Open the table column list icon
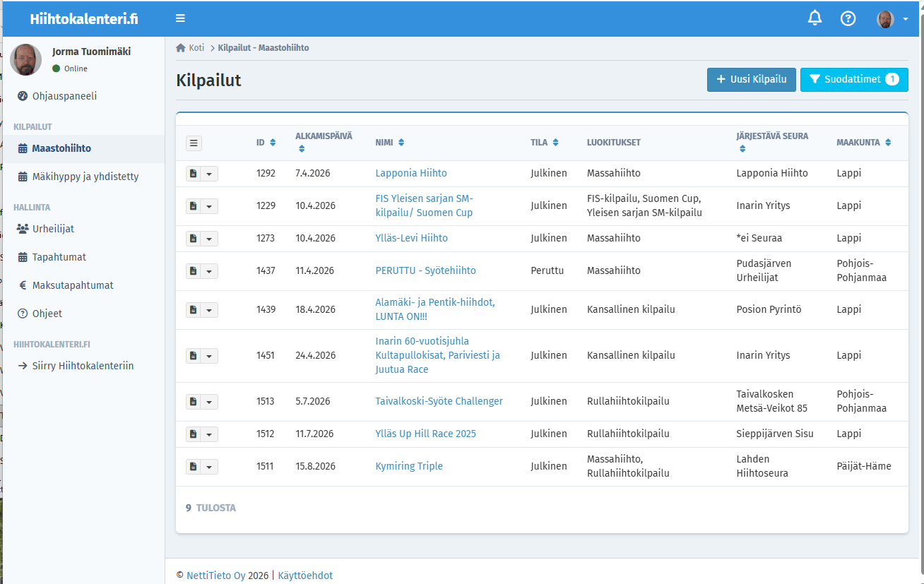Image resolution: width=924 pixels, height=584 pixels. pos(194,143)
